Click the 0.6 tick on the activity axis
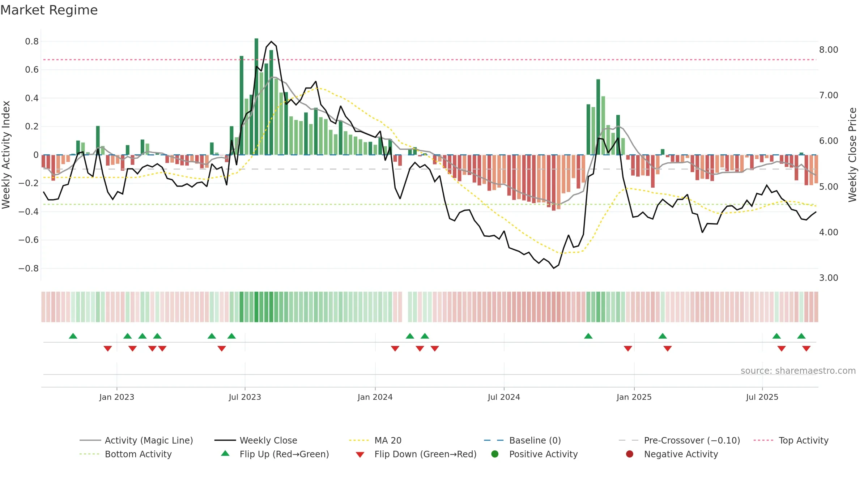The width and height of the screenshot is (868, 488). pyautogui.click(x=32, y=70)
